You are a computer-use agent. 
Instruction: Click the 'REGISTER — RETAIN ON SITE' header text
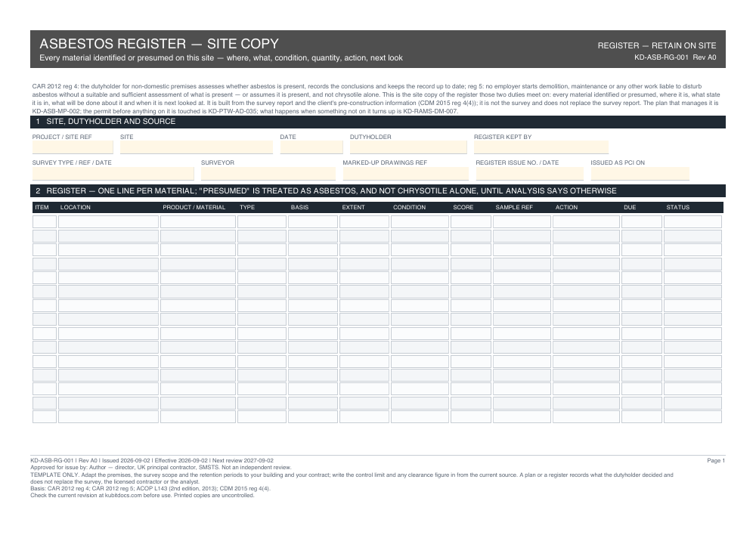click(657, 46)
